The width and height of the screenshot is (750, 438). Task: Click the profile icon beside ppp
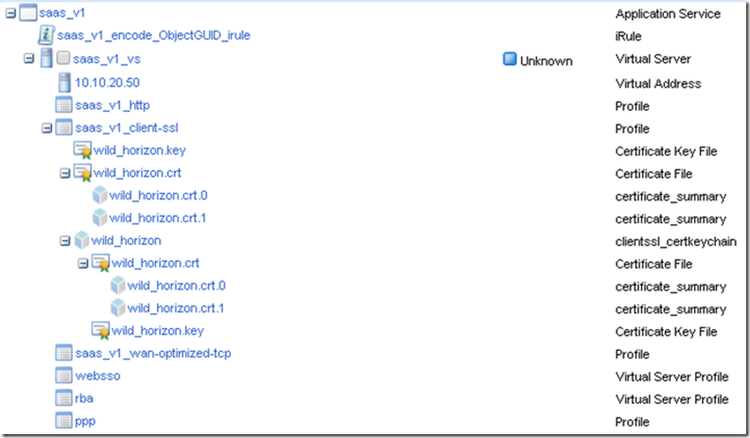coord(64,421)
